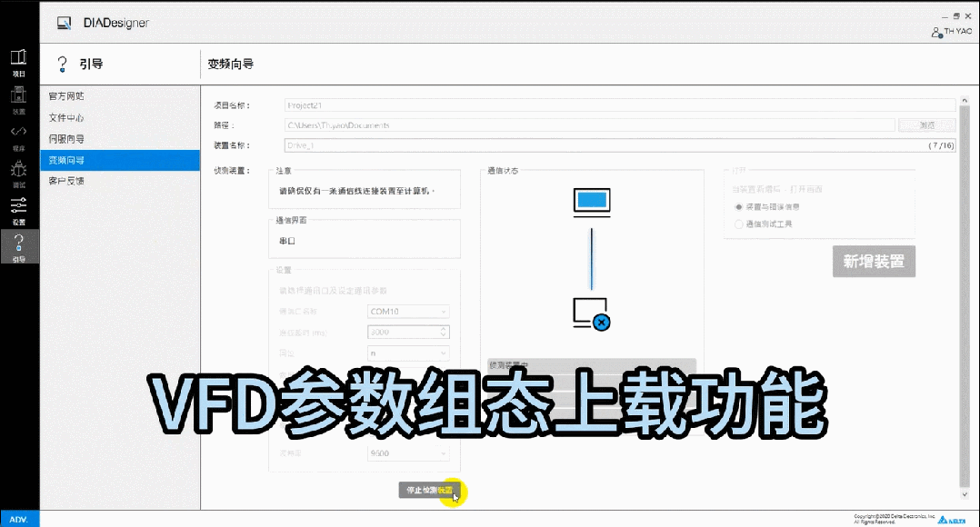Open 官方网站 in guide list
The image size is (980, 527).
click(120, 96)
